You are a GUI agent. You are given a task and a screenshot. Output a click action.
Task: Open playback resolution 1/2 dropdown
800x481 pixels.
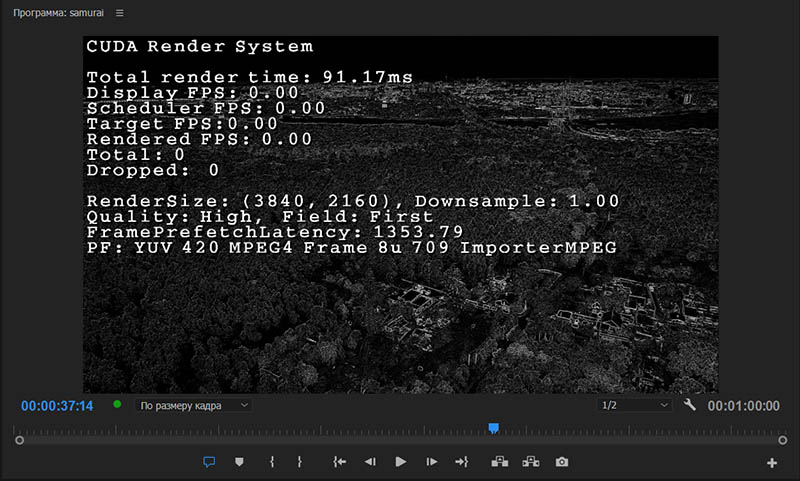[634, 405]
